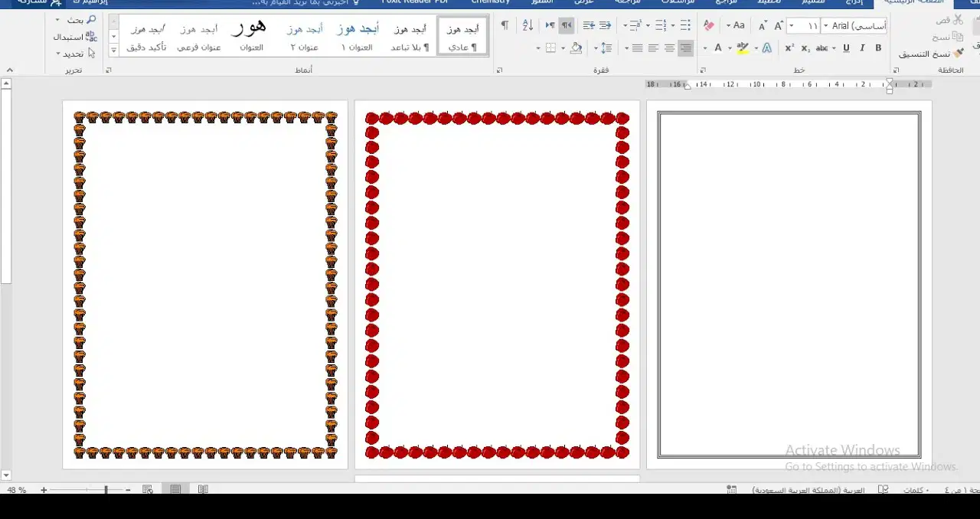
Task: Select the بلا تباعد No Spacing style
Action: pyautogui.click(x=410, y=36)
